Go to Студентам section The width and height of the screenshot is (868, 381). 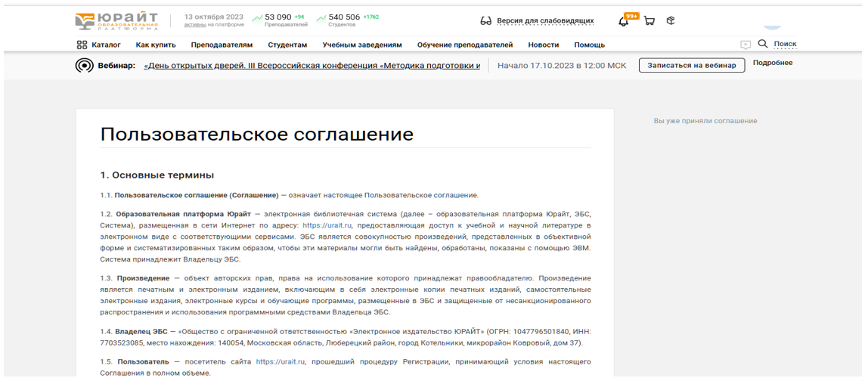click(x=287, y=45)
